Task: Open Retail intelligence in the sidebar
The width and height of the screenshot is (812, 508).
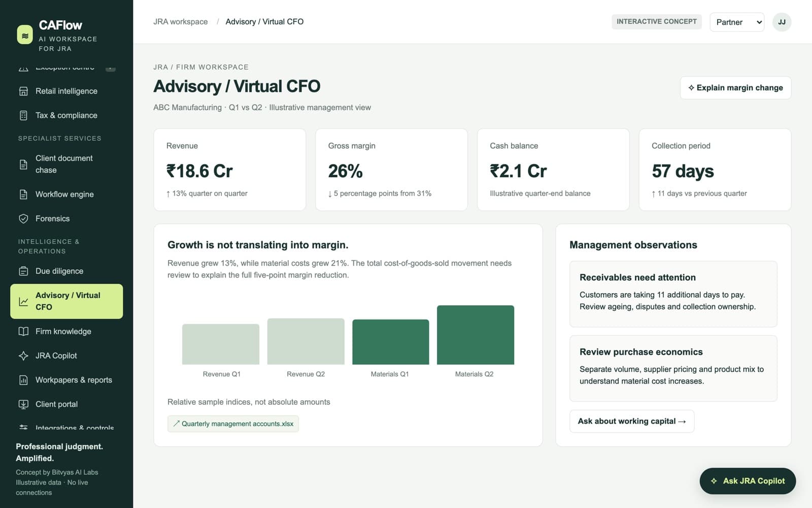Action: coord(66,91)
